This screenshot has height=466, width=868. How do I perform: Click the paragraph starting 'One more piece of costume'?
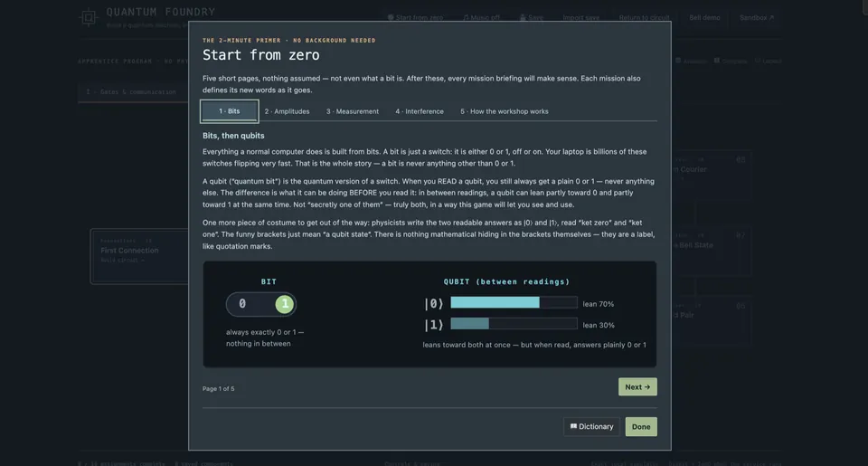coord(428,234)
